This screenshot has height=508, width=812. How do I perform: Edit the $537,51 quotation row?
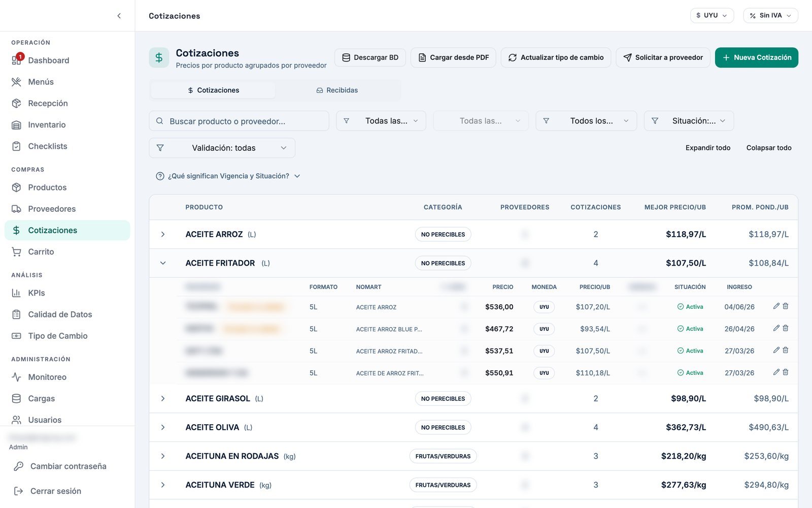776,351
